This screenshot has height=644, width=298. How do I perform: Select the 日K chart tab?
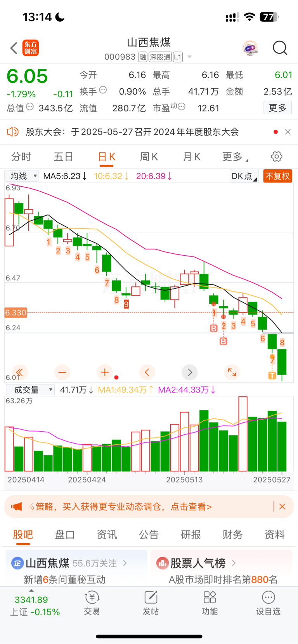(107, 157)
